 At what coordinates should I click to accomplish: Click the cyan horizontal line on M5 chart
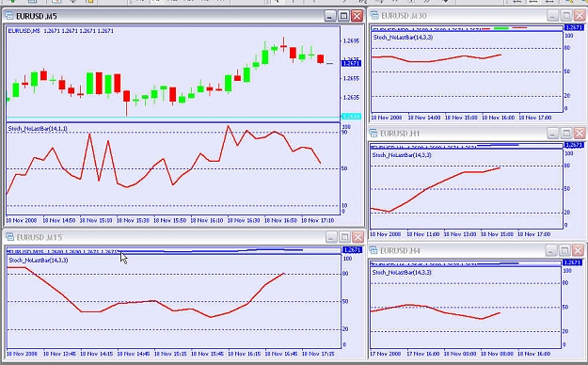point(173,118)
